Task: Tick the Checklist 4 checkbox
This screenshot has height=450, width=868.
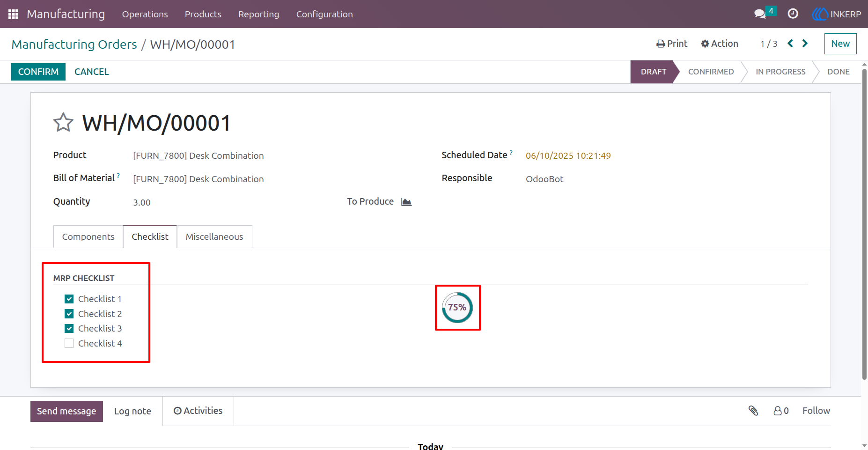Action: (x=69, y=343)
